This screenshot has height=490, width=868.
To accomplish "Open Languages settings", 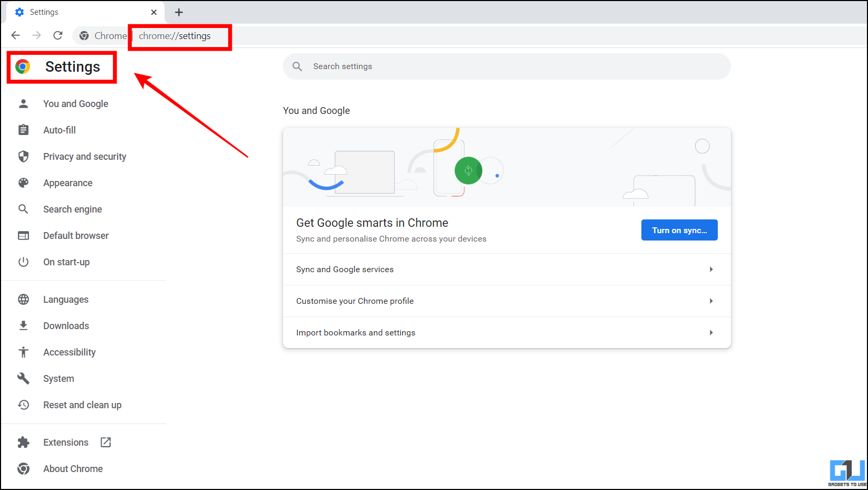I will [66, 300].
